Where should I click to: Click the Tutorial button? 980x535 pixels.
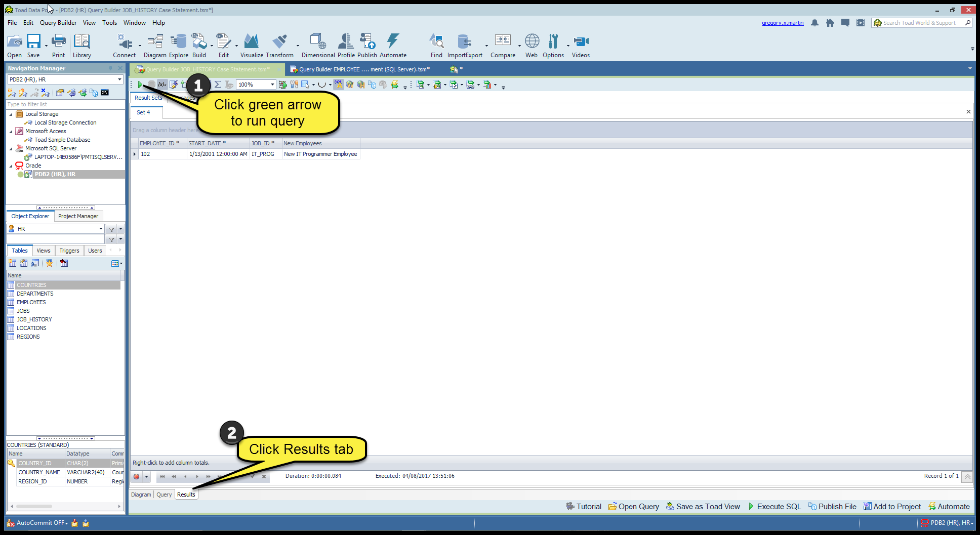click(584, 507)
